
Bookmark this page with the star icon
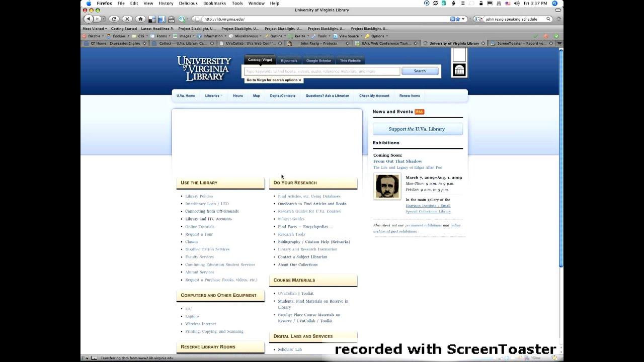click(458, 19)
